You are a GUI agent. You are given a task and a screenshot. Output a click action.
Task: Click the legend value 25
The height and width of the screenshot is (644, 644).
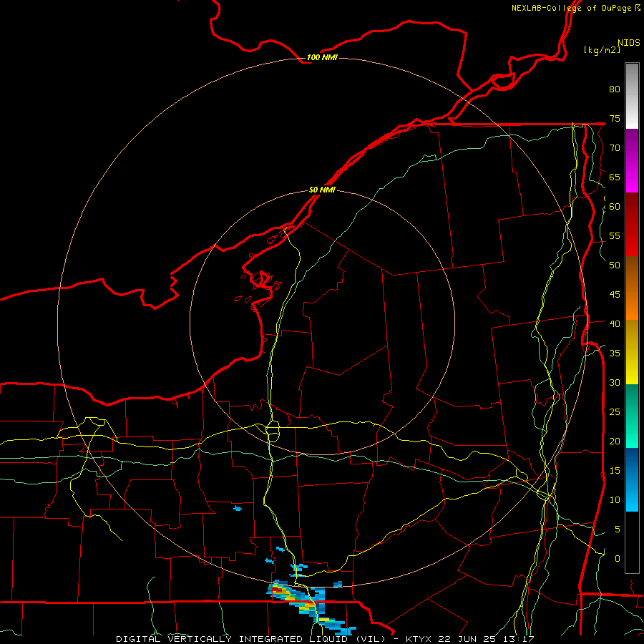point(615,412)
